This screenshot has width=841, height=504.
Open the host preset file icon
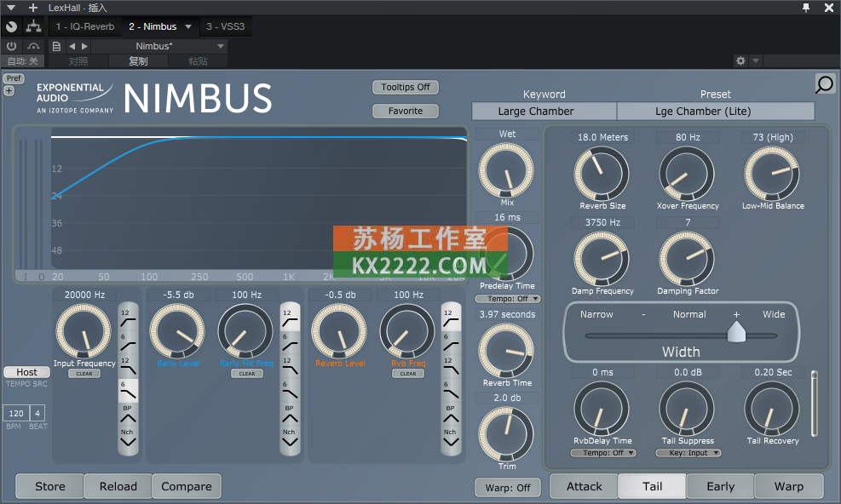coord(56,46)
